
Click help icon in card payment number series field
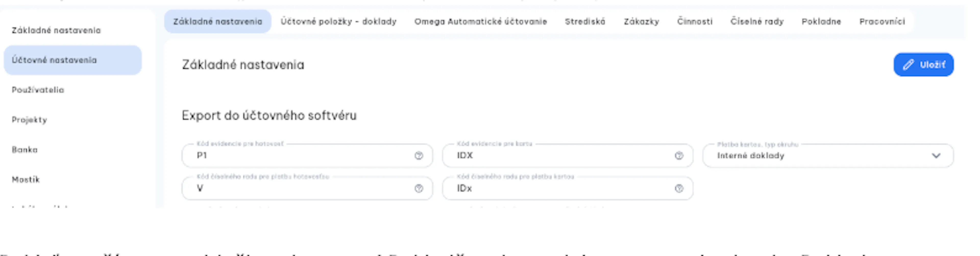point(679,188)
